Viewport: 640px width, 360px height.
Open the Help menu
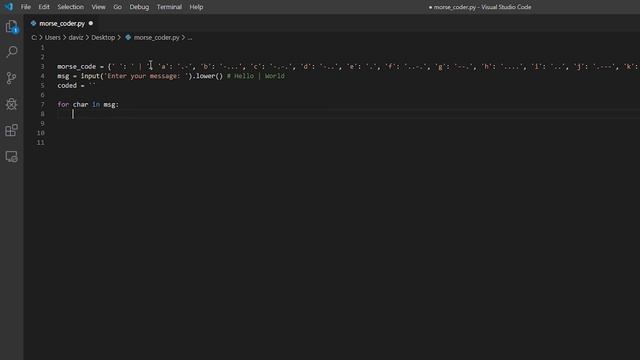(196, 7)
